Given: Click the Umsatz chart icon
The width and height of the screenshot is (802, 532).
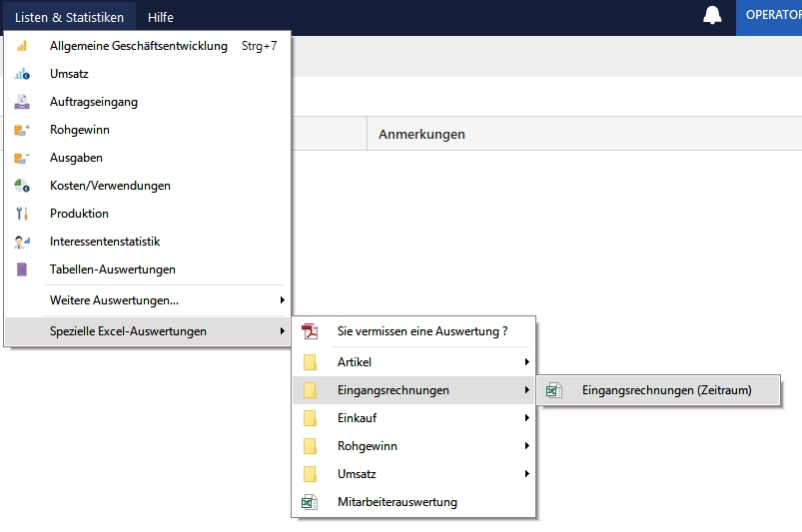Looking at the screenshot, I should [x=22, y=74].
